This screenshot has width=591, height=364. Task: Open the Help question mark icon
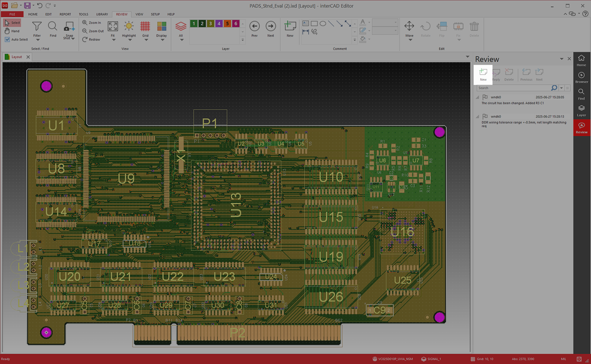pos(585,14)
